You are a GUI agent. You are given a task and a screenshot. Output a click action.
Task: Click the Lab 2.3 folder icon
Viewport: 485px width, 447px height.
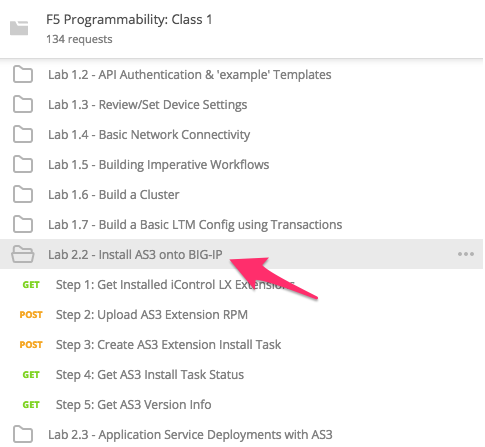point(23,434)
